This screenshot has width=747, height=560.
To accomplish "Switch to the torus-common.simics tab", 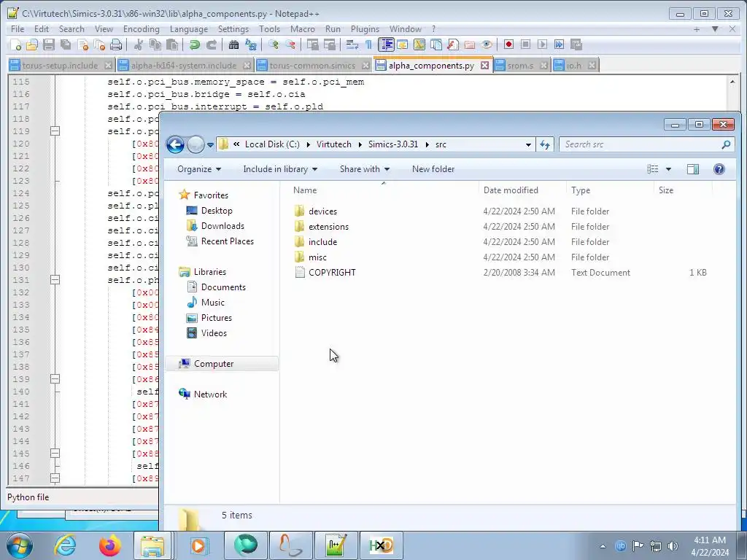I will pos(312,65).
